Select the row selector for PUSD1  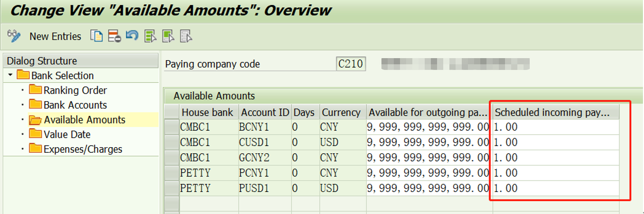click(x=171, y=188)
